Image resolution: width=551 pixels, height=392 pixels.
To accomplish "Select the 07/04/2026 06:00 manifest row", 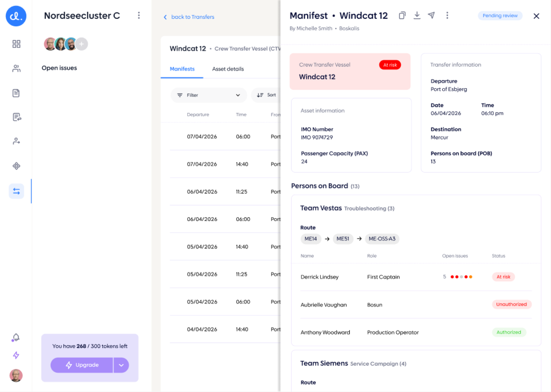I will (x=225, y=137).
